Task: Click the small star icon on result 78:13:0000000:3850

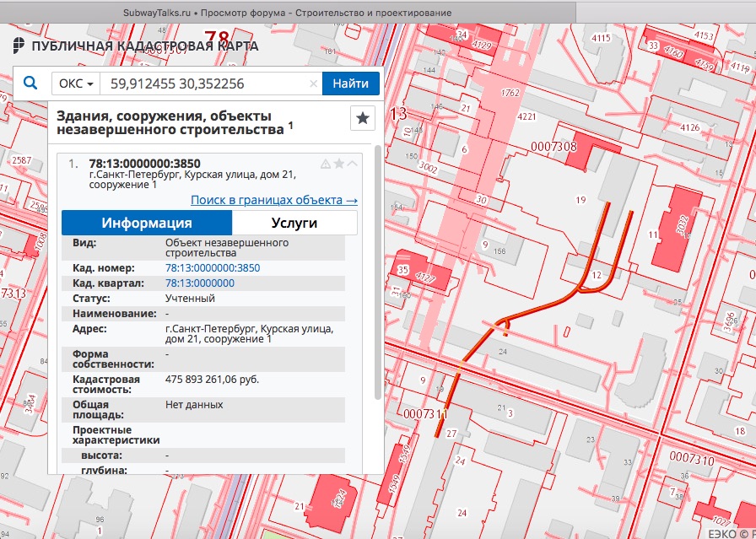Action: click(339, 164)
